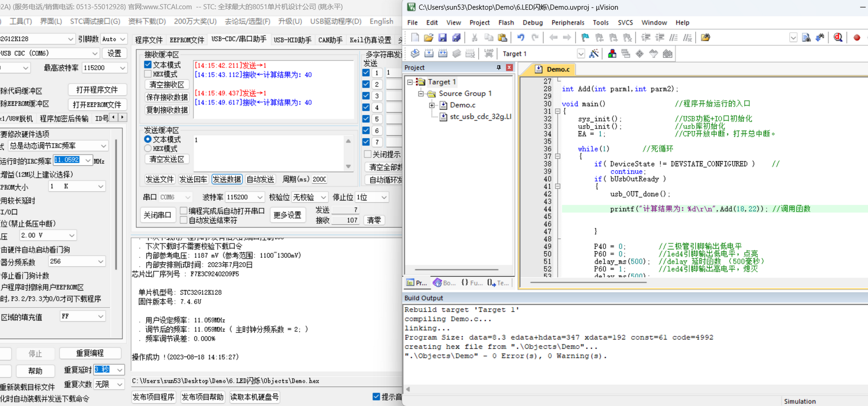Image resolution: width=868 pixels, height=406 pixels.
Task: Enable 关闭提示 checkbox
Action: [x=368, y=154]
